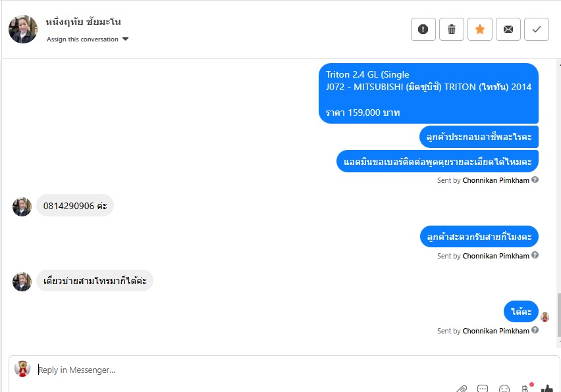Click the small seen-receipt avatar beside ได้คะ

pyautogui.click(x=545, y=316)
